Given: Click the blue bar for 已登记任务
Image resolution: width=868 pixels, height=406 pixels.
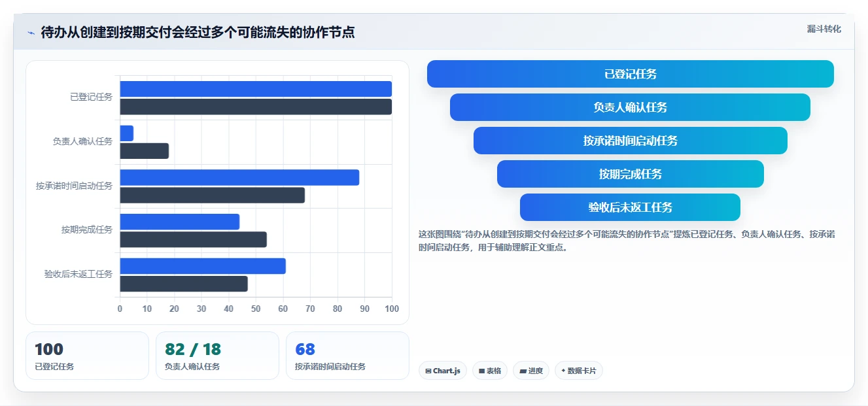Looking at the screenshot, I should pos(256,89).
